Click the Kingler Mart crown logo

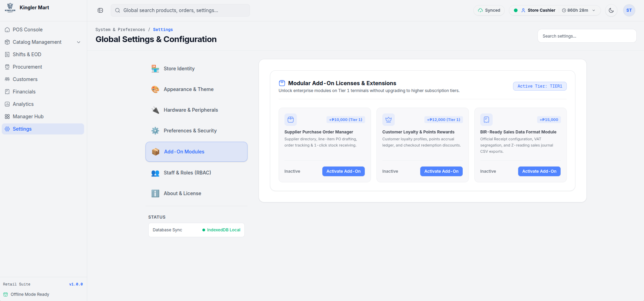(x=10, y=8)
